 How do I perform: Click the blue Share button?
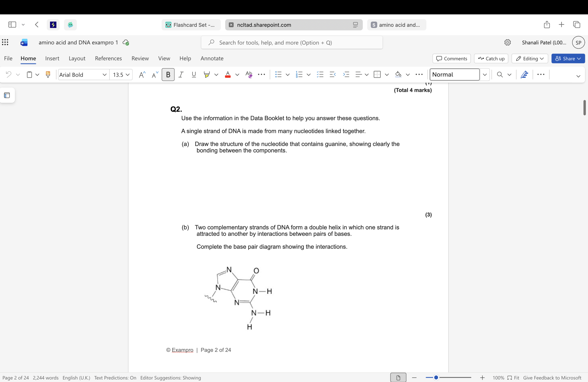click(x=568, y=59)
